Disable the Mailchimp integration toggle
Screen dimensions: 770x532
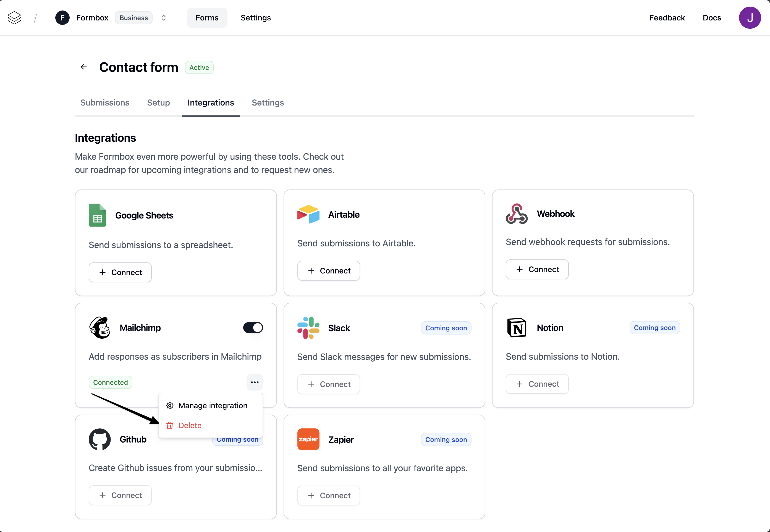coord(253,328)
